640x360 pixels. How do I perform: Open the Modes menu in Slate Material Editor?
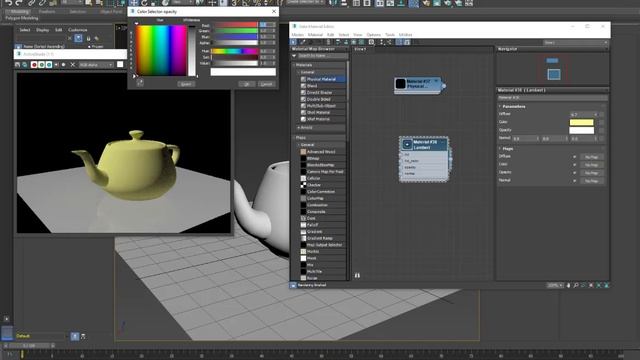pyautogui.click(x=298, y=35)
